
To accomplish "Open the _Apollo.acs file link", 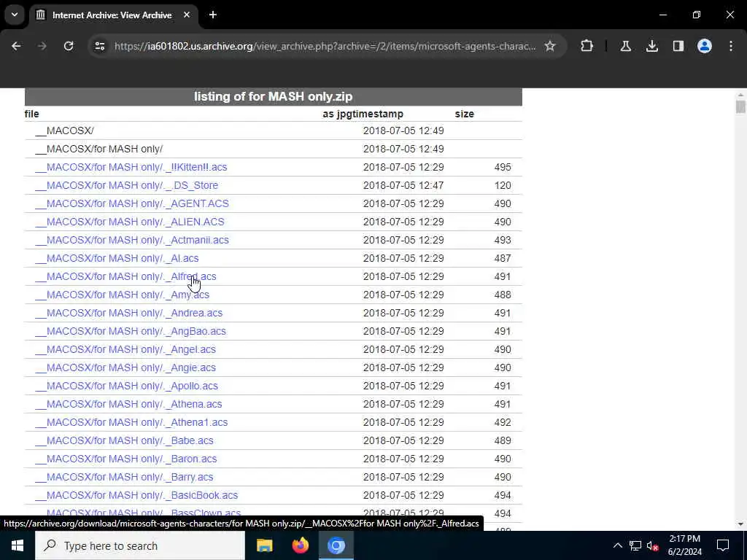I will (x=126, y=386).
